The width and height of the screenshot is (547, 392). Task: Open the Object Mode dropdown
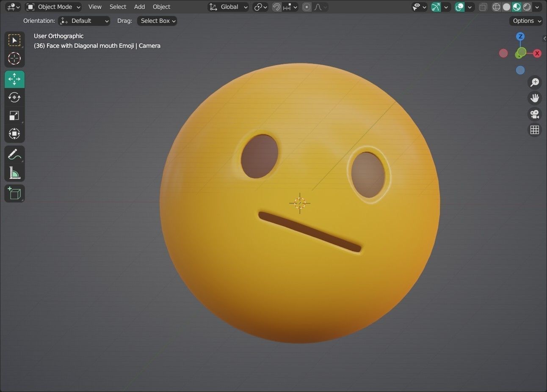point(53,7)
